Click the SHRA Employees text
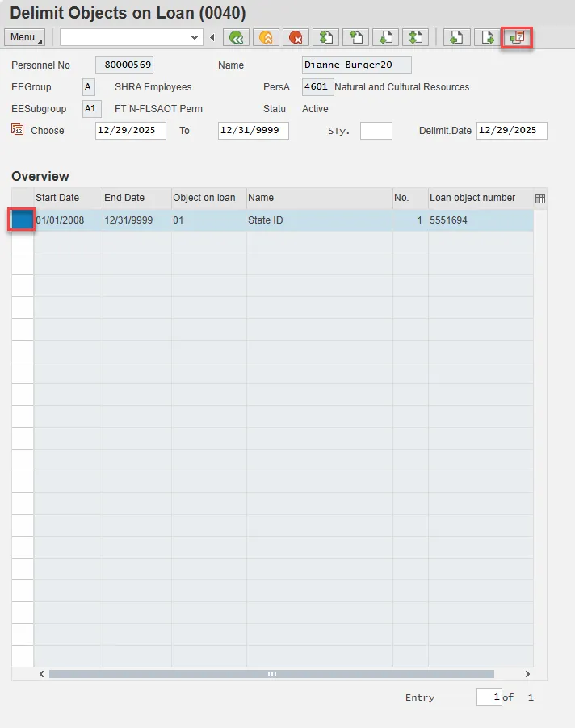 [153, 87]
